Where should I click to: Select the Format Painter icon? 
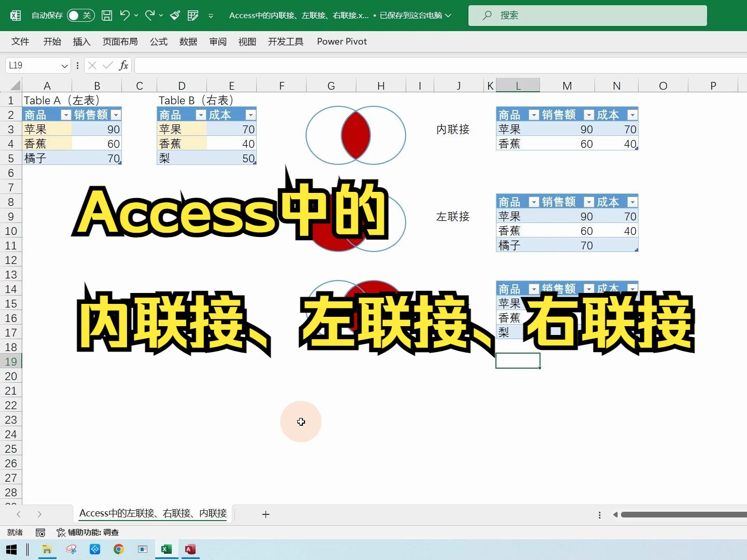175,16
